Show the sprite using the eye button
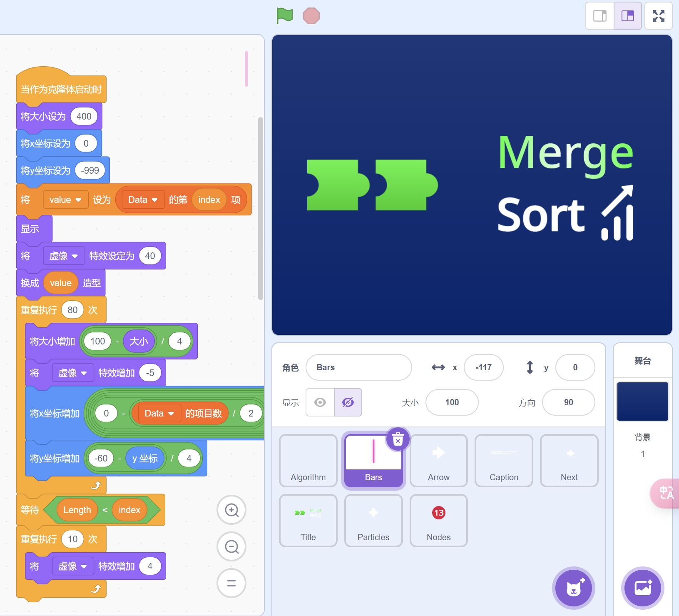The image size is (679, 616). pos(320,402)
